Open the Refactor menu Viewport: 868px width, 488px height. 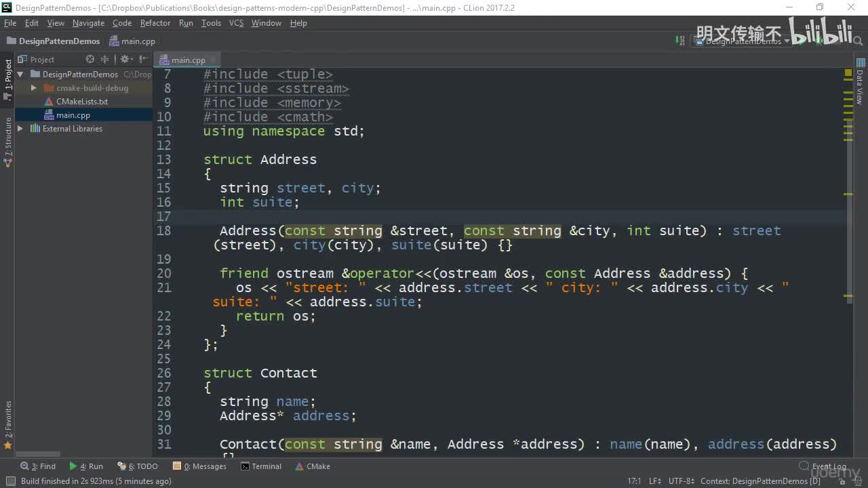(155, 23)
